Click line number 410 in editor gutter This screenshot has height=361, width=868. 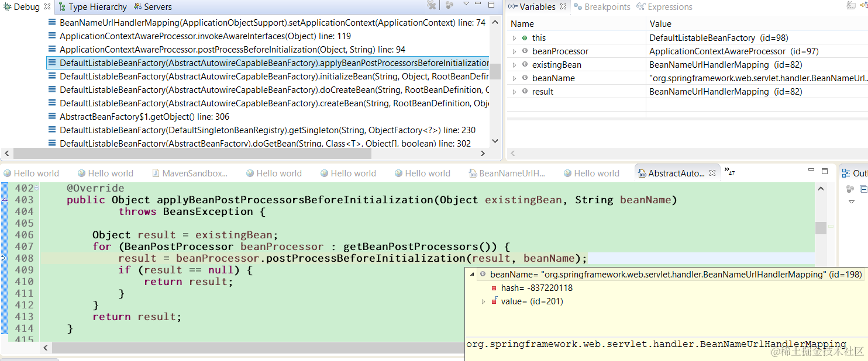click(23, 282)
